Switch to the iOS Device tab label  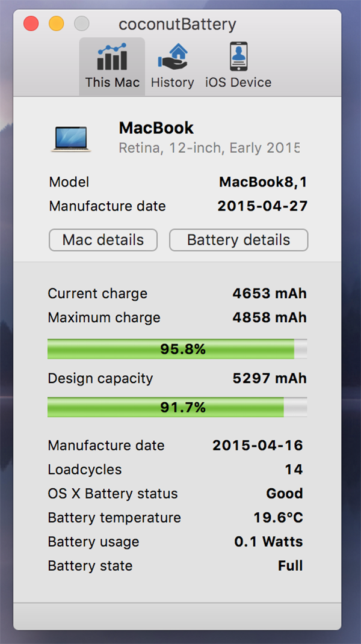[x=238, y=82]
